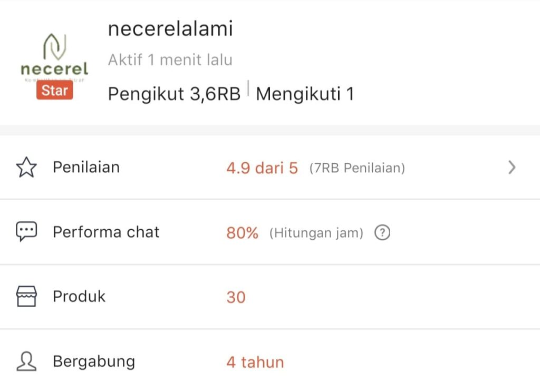Click the 7RB Penilaian count
Screen dimensions: 540x392
(x=357, y=169)
